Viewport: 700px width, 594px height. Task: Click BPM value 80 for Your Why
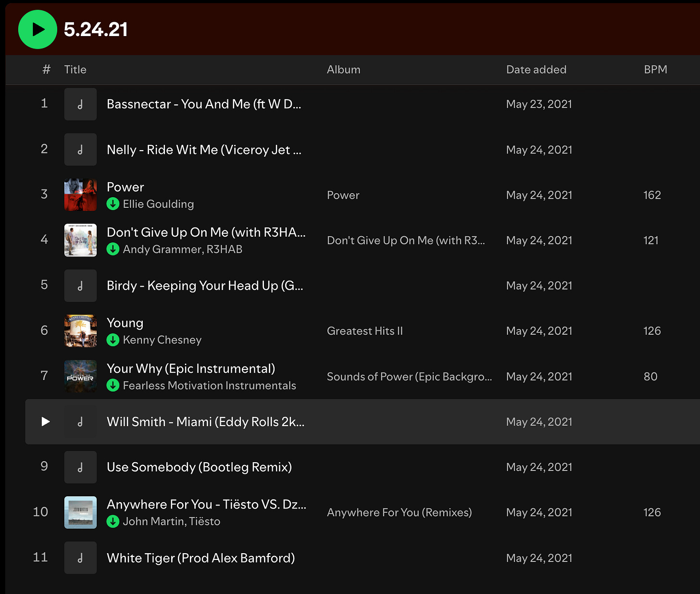pos(650,377)
